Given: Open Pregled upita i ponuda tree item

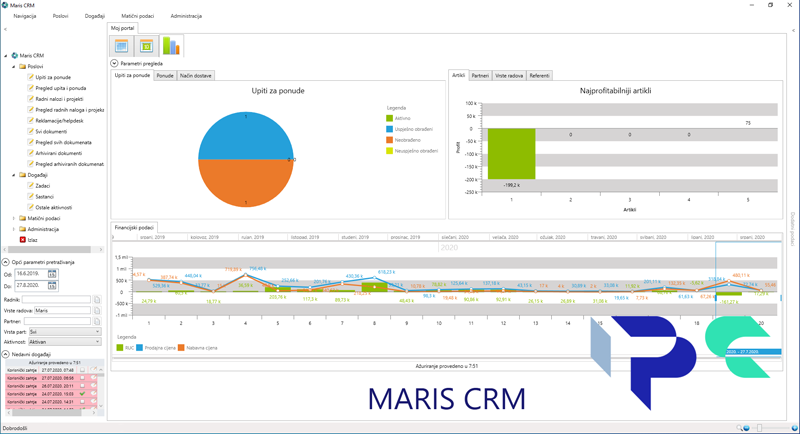Looking at the screenshot, I should click(x=61, y=88).
